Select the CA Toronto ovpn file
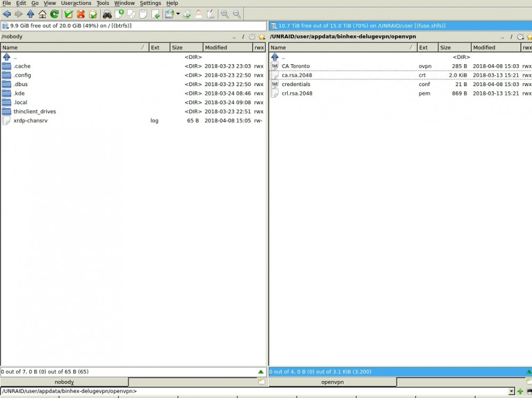 tap(401, 66)
